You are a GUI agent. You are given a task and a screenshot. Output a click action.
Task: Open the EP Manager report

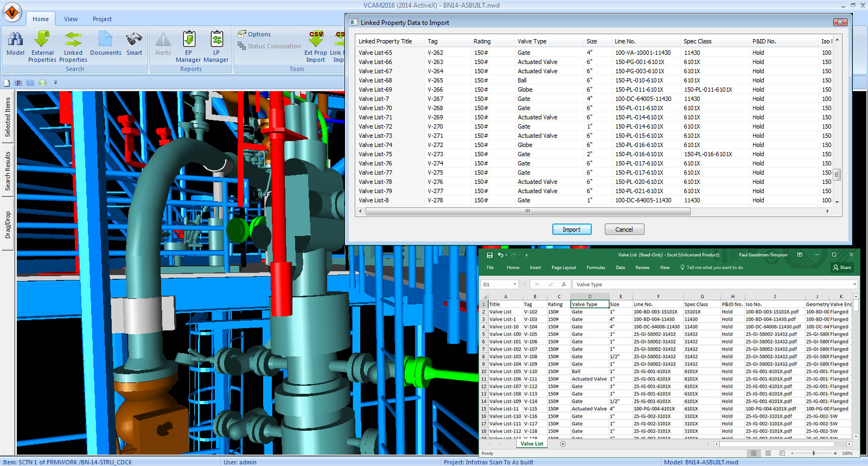(x=189, y=40)
